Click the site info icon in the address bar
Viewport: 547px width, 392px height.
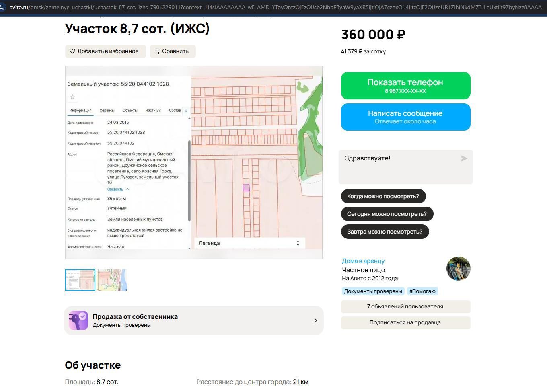pos(2,7)
